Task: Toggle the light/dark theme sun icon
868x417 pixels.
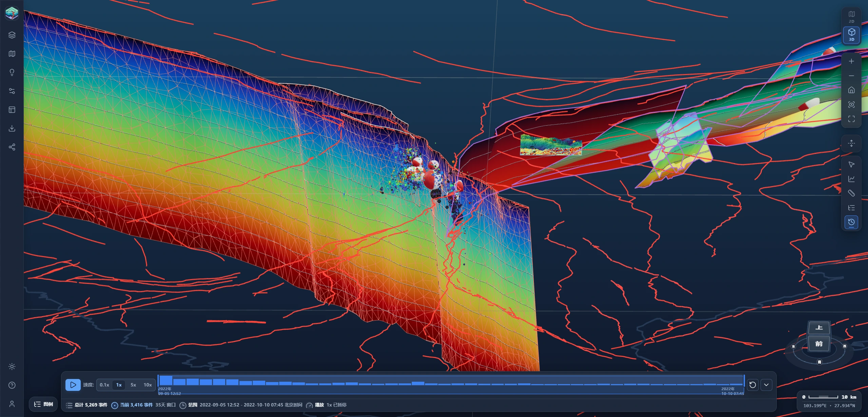Action: (x=12, y=366)
